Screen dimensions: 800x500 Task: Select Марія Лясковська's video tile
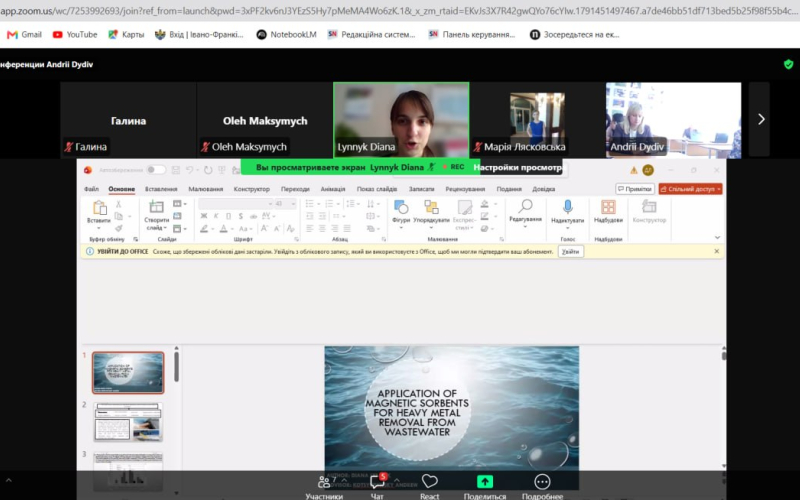coord(537,119)
